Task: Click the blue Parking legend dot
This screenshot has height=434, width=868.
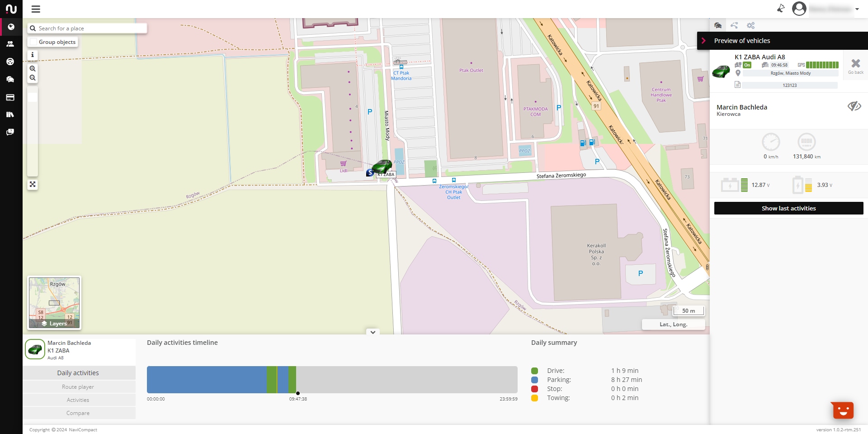Action: (x=535, y=380)
